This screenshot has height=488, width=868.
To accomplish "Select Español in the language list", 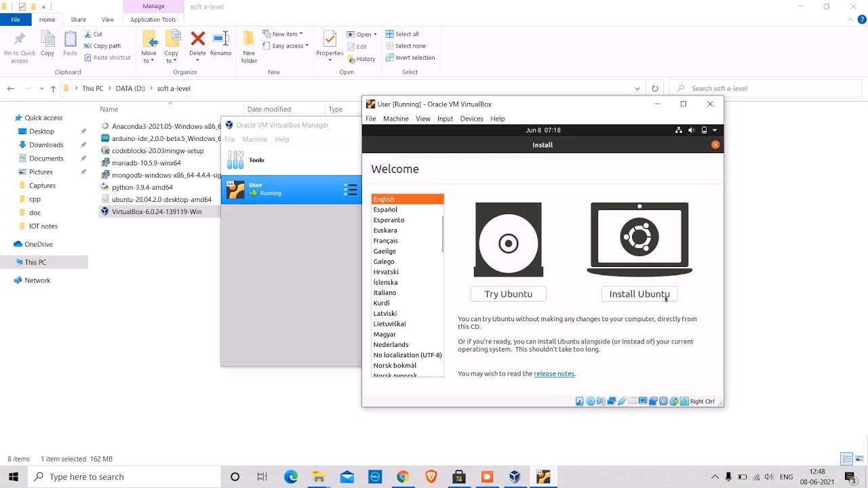I will pyautogui.click(x=385, y=209).
